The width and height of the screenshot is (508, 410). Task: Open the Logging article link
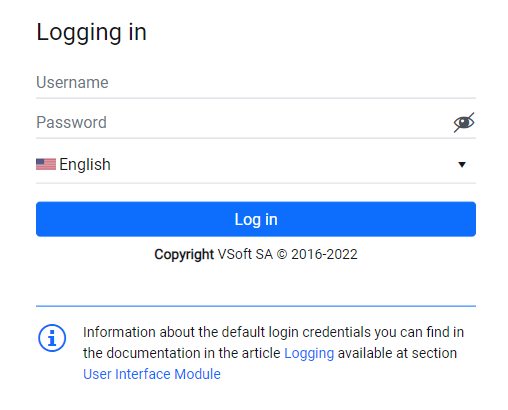pos(309,353)
